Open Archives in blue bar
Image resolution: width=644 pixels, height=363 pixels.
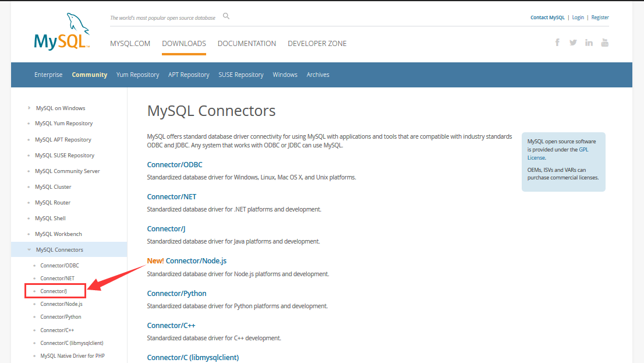(318, 75)
